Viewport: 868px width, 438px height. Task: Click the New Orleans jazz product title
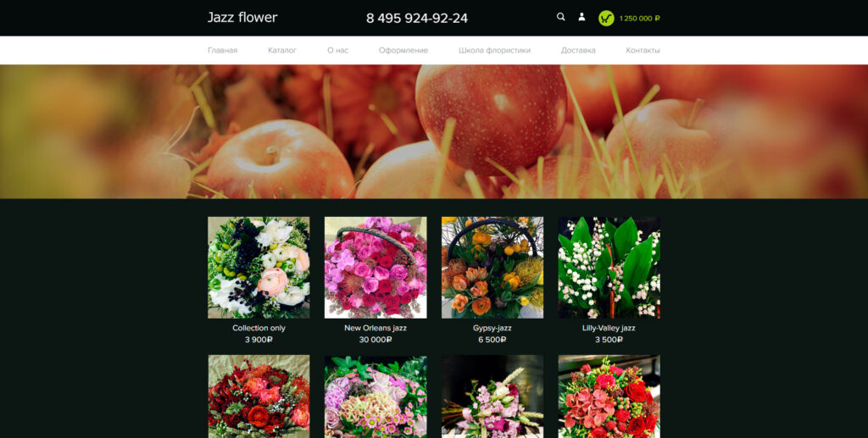tap(376, 328)
